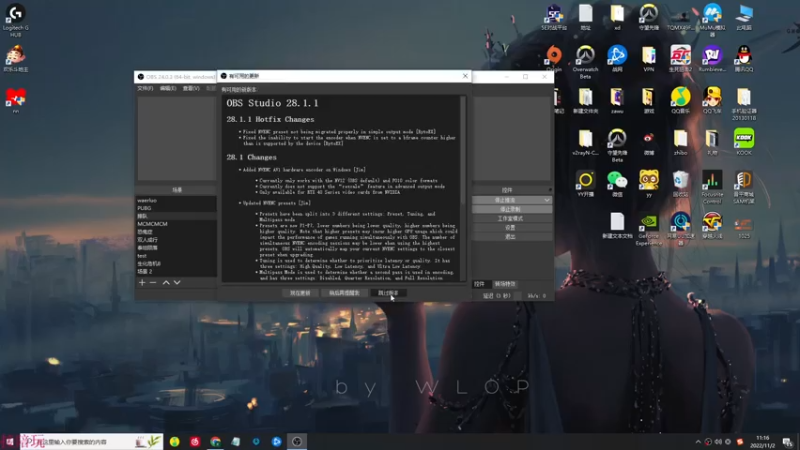Open GeForce Experience shortcut
Image resolution: width=800 pixels, height=450 pixels.
[648, 229]
